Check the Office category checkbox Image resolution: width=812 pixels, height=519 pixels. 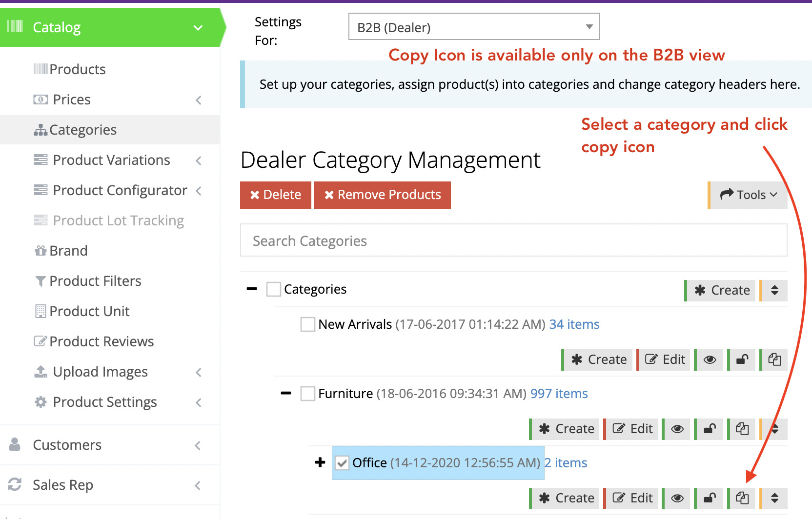[x=342, y=462]
